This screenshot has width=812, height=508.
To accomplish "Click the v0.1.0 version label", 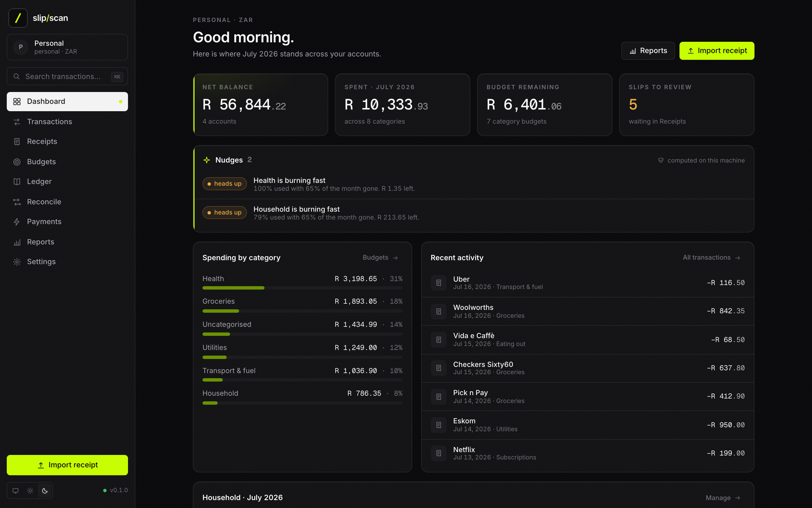I will pyautogui.click(x=119, y=490).
